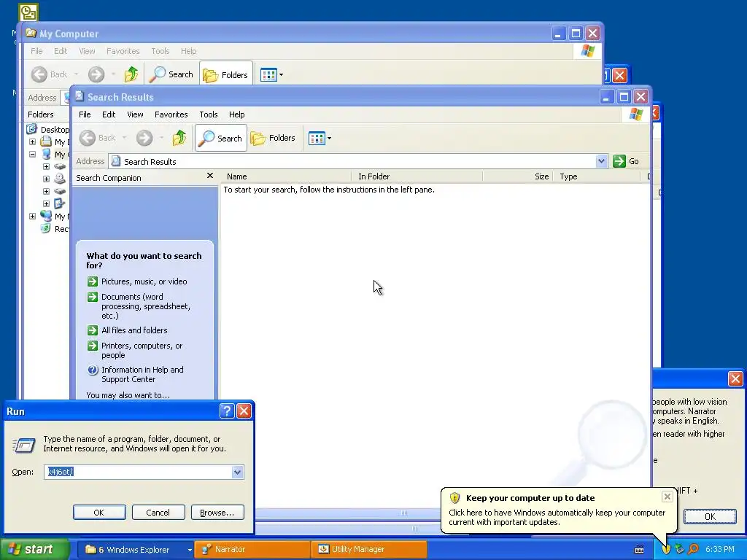The image size is (747, 560).
Task: Open View menu in Search Results window
Action: click(x=135, y=114)
